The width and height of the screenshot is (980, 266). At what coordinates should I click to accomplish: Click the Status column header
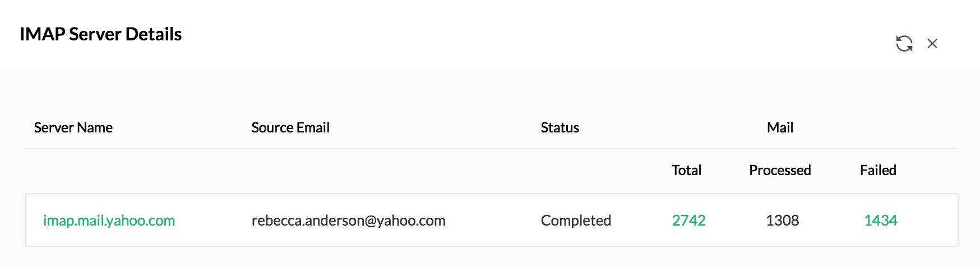click(560, 128)
